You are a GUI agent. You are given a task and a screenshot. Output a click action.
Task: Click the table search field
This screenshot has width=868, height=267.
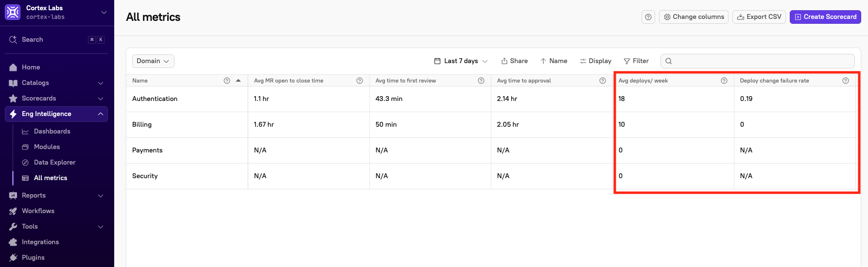(757, 61)
